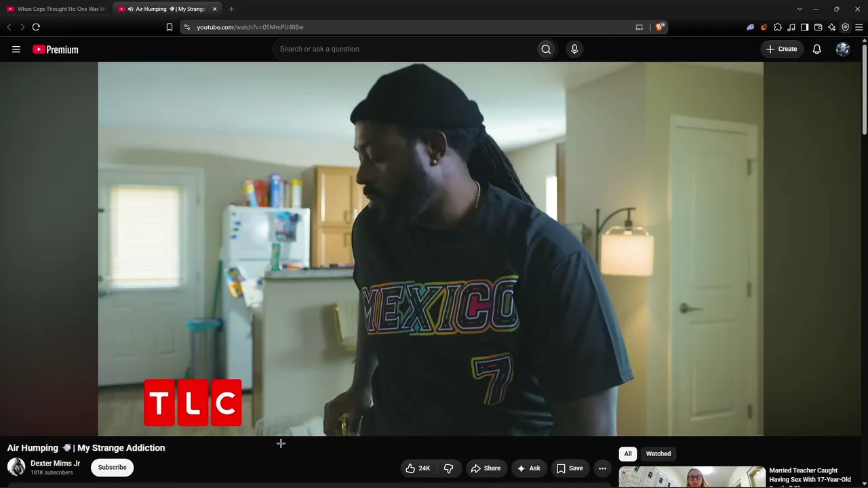The height and width of the screenshot is (488, 868).
Task: View site information next to the URL
Action: [187, 27]
